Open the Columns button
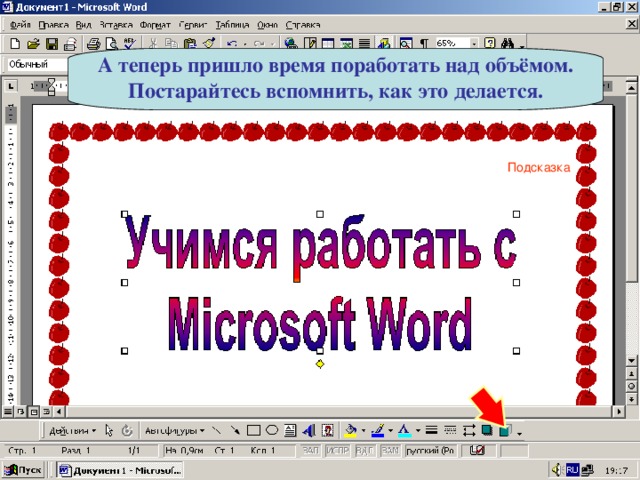This screenshot has height=480, width=640. 364,43
